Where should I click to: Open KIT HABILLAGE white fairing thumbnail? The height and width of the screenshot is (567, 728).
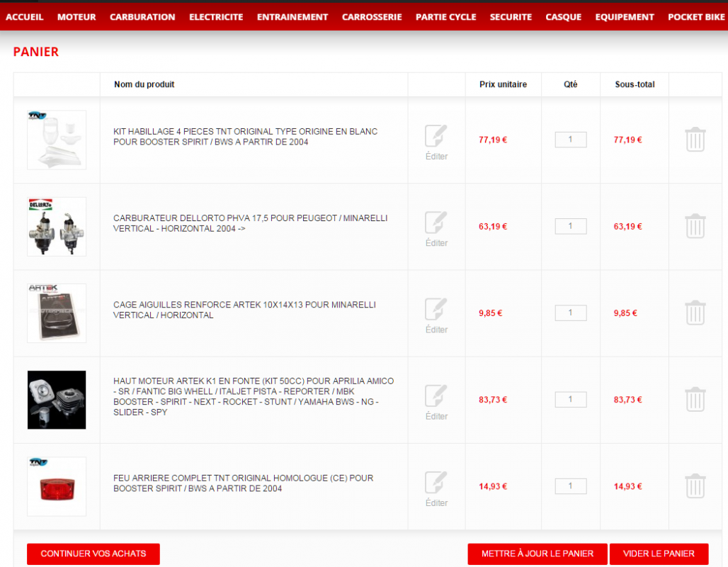pyautogui.click(x=57, y=140)
